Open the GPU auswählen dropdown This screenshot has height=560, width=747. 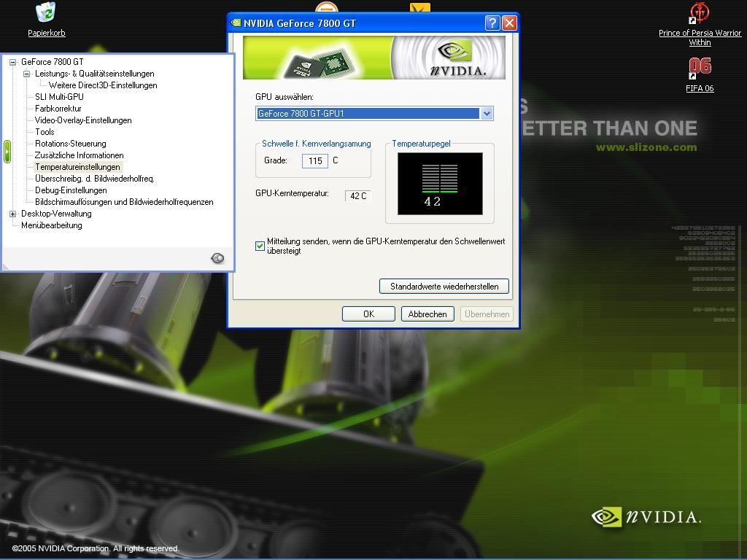pos(487,114)
